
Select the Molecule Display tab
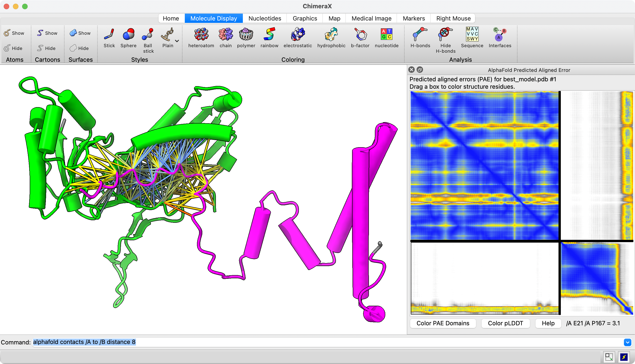214,18
